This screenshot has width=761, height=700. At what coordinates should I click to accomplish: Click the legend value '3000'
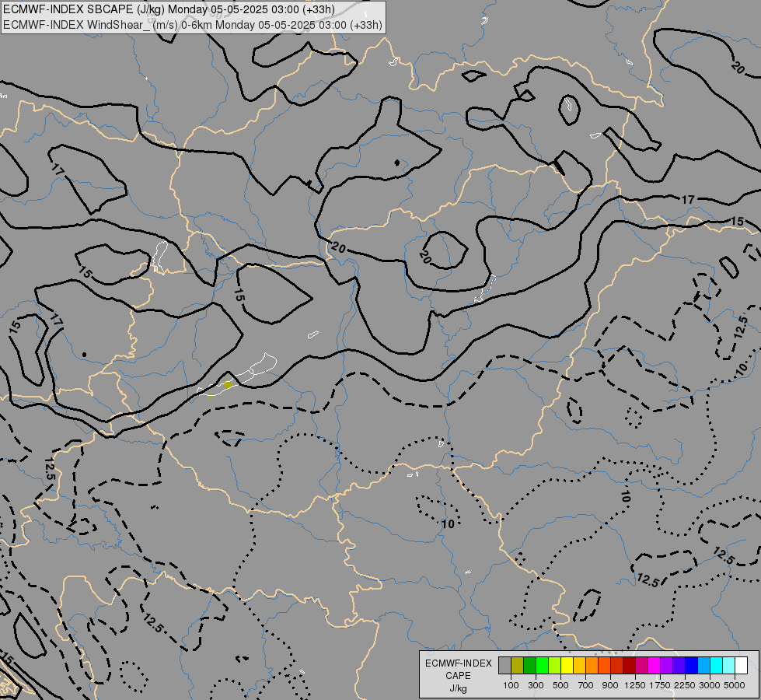click(710, 685)
